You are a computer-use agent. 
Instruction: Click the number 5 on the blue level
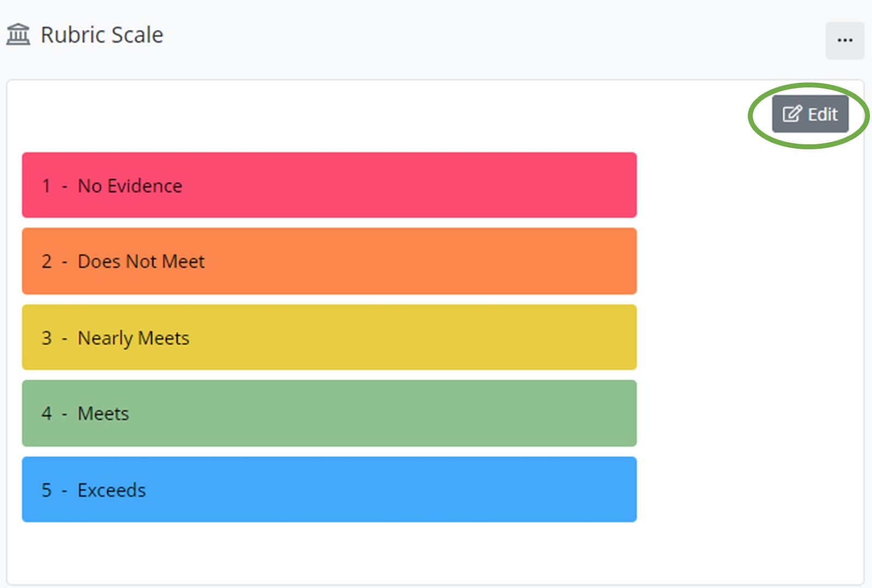(x=47, y=490)
